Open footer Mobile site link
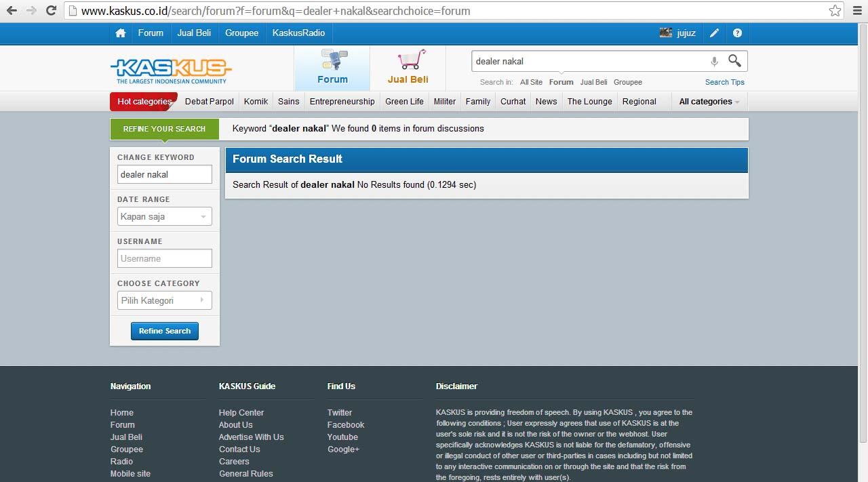 (x=131, y=473)
